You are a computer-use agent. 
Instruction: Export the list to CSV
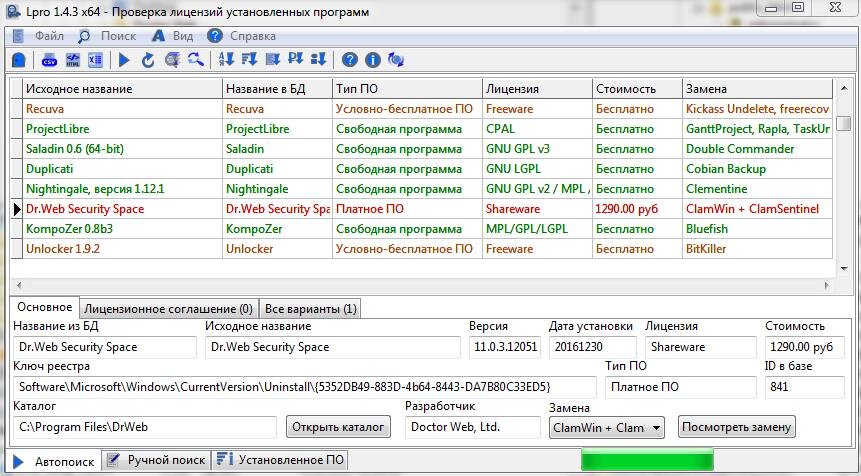pyautogui.click(x=49, y=59)
